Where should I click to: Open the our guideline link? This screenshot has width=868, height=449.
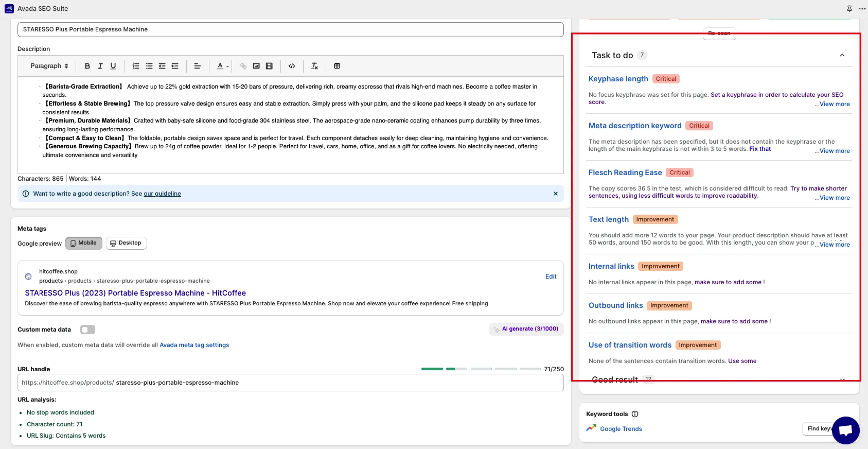(162, 194)
